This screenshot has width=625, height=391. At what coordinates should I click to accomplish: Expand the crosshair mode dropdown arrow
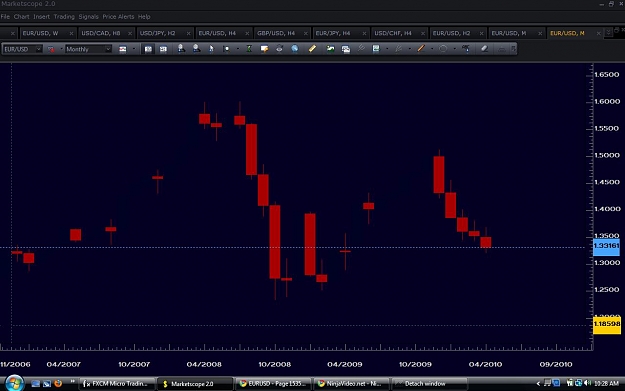[238, 49]
